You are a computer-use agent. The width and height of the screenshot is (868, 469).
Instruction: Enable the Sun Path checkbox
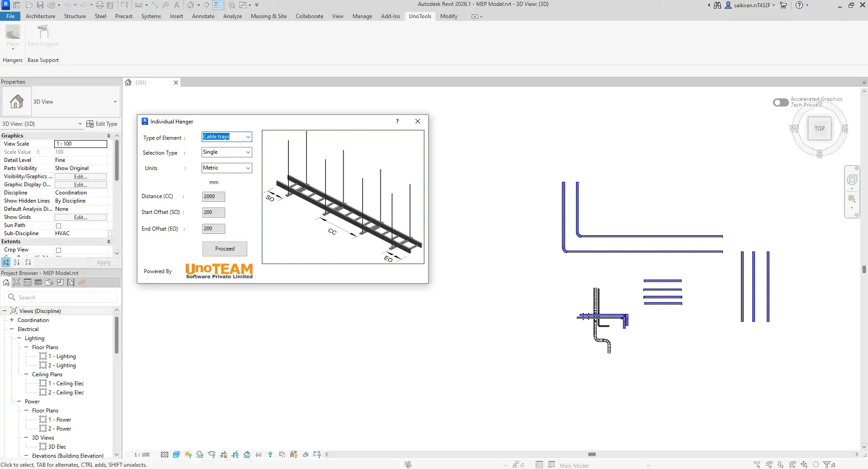[58, 226]
